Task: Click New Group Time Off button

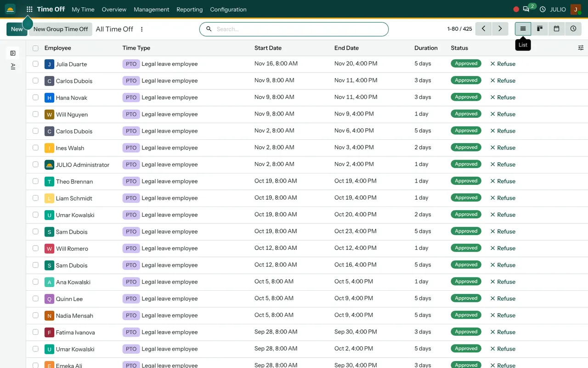Action: point(61,29)
